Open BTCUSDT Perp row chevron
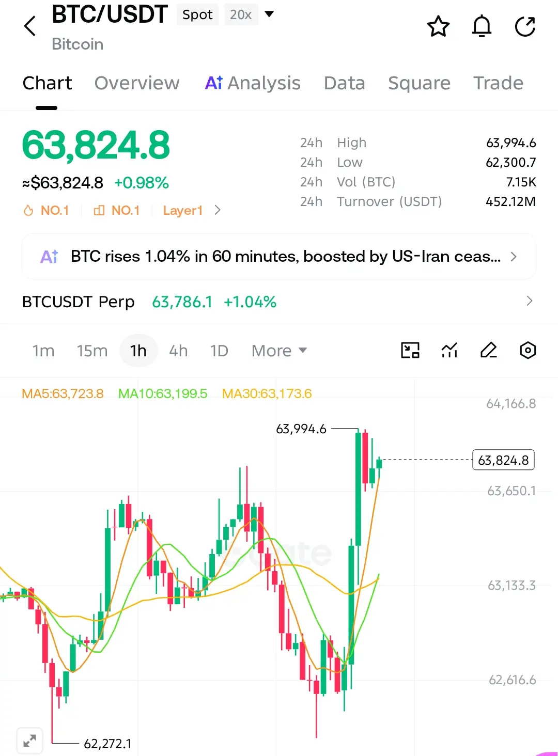The height and width of the screenshot is (756, 558). pyautogui.click(x=529, y=301)
